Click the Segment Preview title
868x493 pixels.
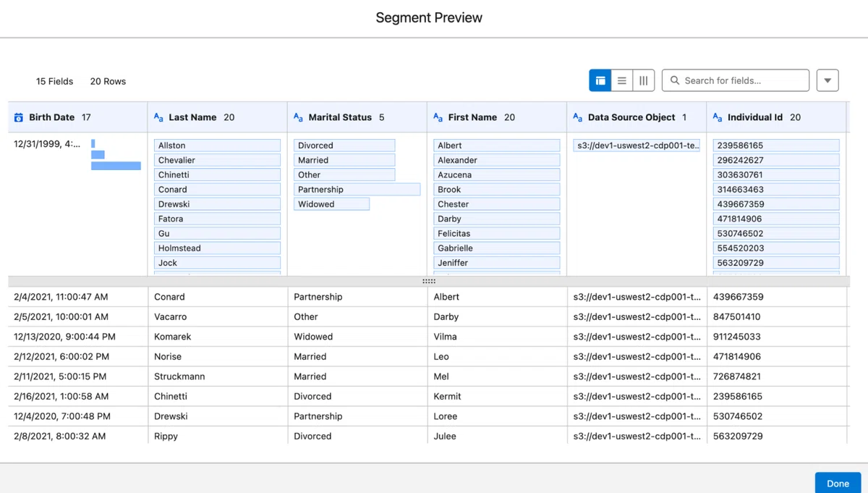click(x=429, y=17)
